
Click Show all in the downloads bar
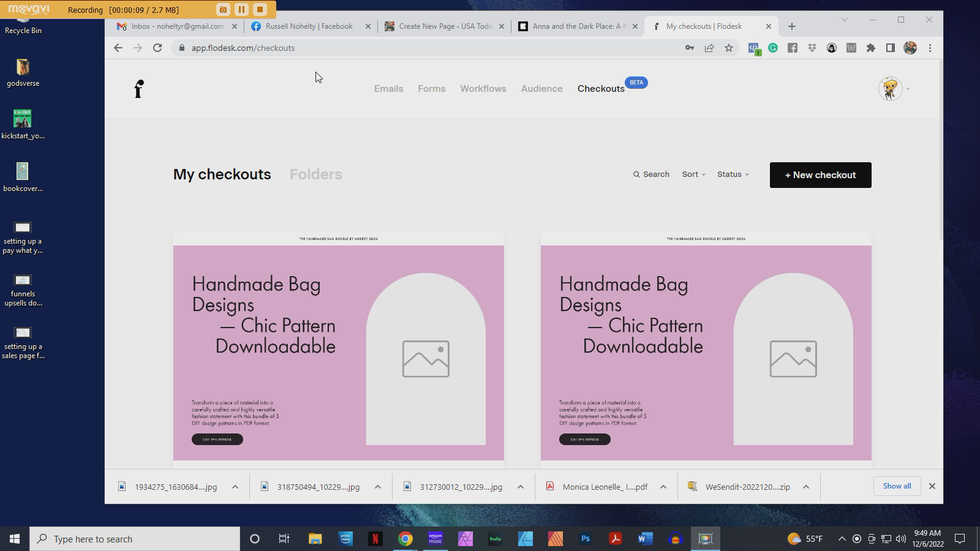[x=897, y=485]
